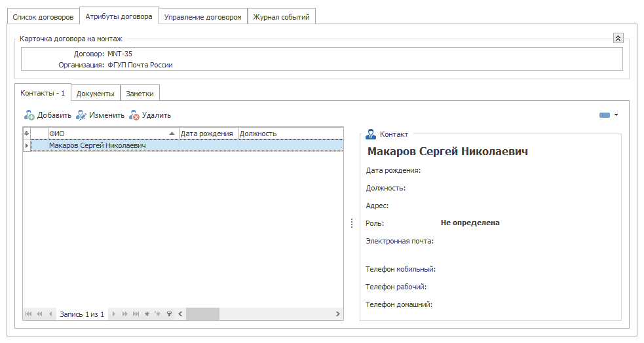
Task: Click the Добавить contact icon
Action: tap(29, 115)
